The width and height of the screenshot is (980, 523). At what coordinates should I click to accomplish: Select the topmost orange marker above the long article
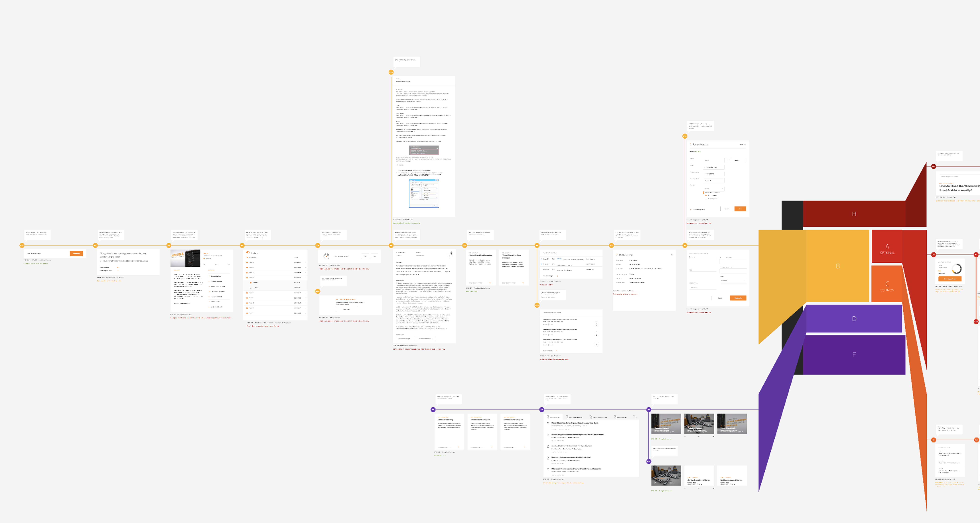[x=391, y=72]
